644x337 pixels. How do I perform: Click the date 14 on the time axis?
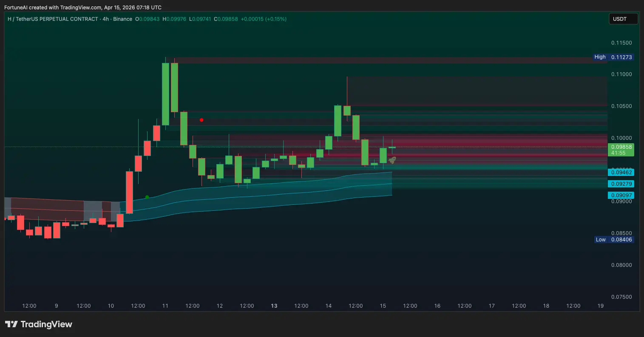[x=329, y=306]
